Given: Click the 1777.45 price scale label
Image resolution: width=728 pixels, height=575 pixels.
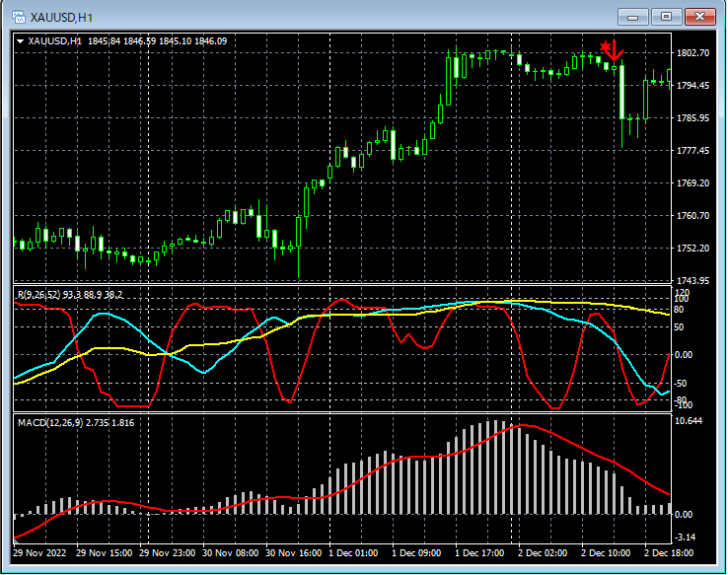Looking at the screenshot, I should click(692, 150).
